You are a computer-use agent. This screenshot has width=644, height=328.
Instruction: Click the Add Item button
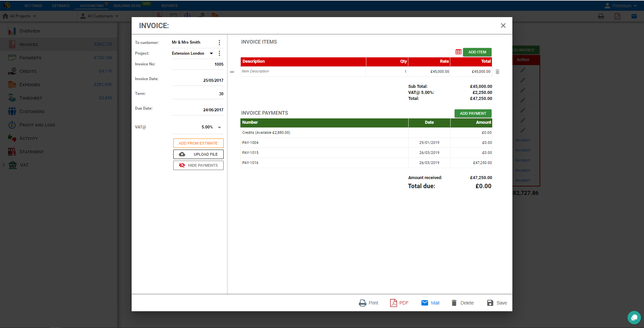point(477,52)
